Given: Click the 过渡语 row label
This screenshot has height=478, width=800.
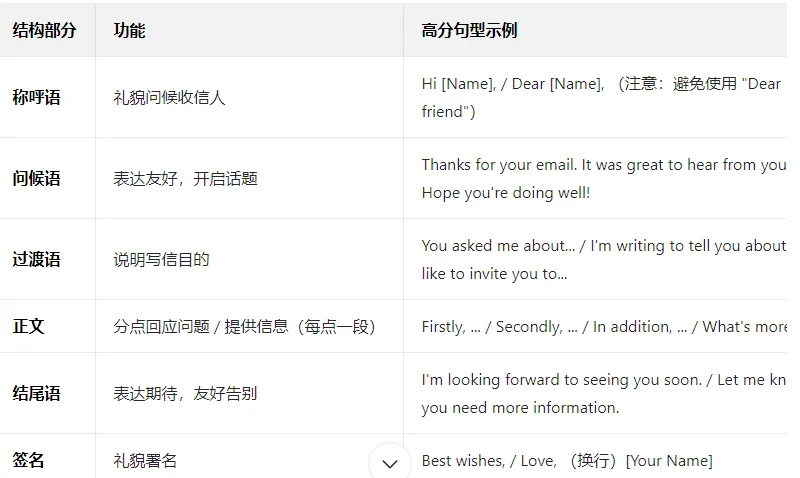Looking at the screenshot, I should pyautogui.click(x=36, y=259).
